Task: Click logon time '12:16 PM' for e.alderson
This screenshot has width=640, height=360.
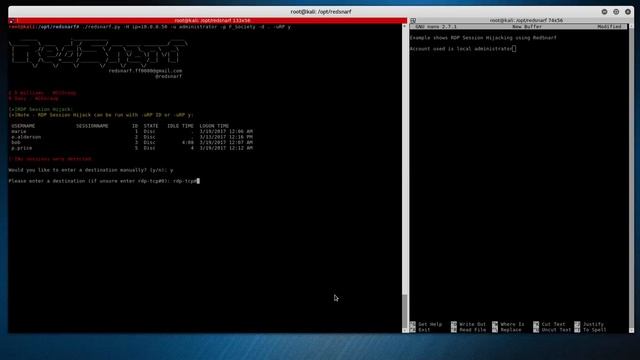Action: pyautogui.click(x=241, y=137)
